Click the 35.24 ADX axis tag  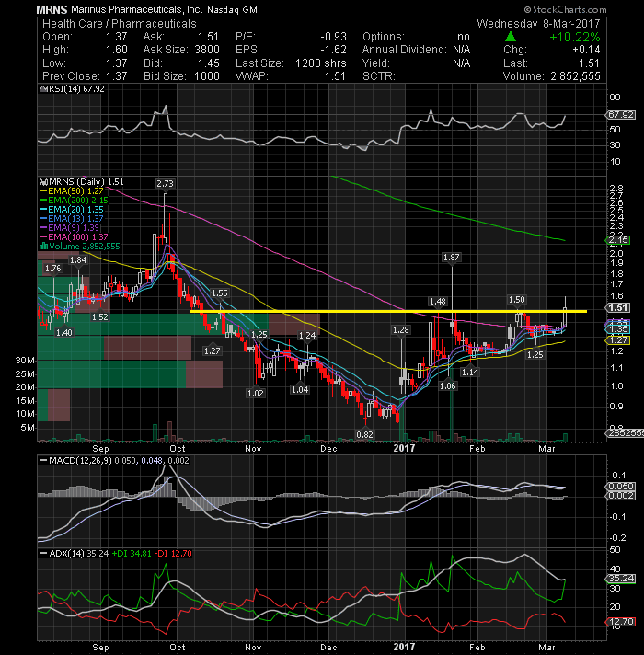coord(621,579)
